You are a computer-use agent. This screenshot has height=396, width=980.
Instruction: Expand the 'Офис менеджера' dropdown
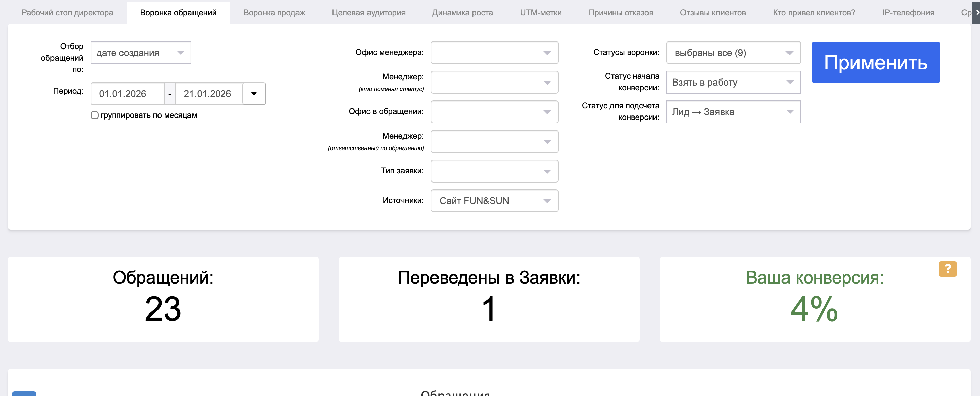(x=494, y=53)
